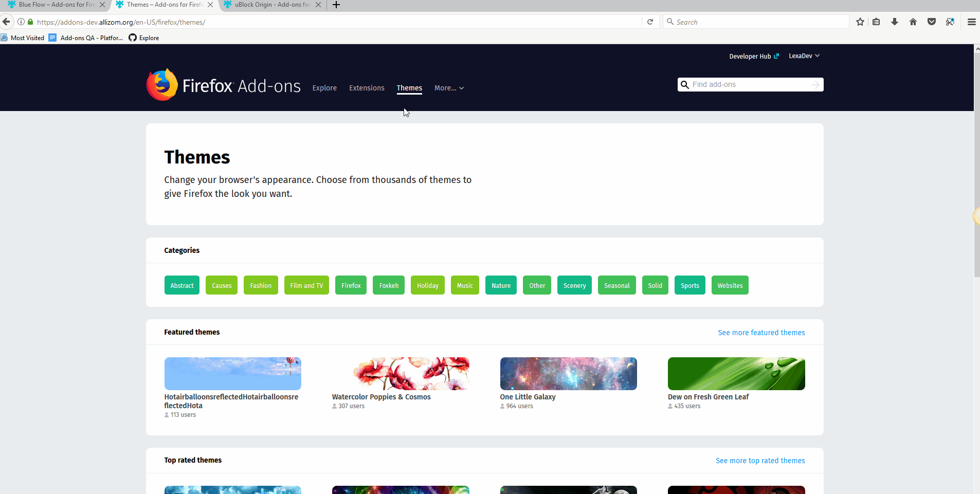Screen dimensions: 980x494
Task: Click the browser Search box
Action: 756,22
